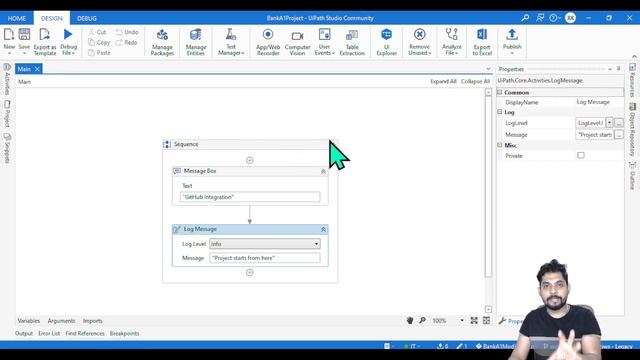640x360 pixels.
Task: Open Arguments panel
Action: (x=61, y=321)
